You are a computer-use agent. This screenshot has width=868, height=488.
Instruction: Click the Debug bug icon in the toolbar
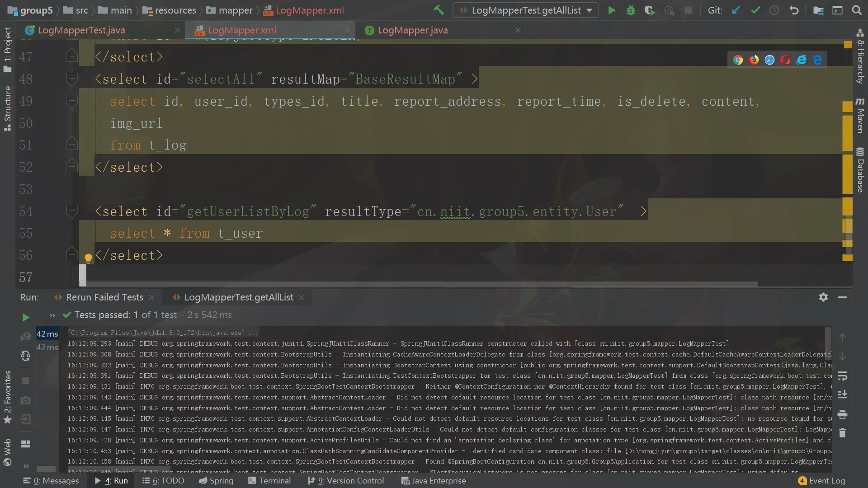631,10
